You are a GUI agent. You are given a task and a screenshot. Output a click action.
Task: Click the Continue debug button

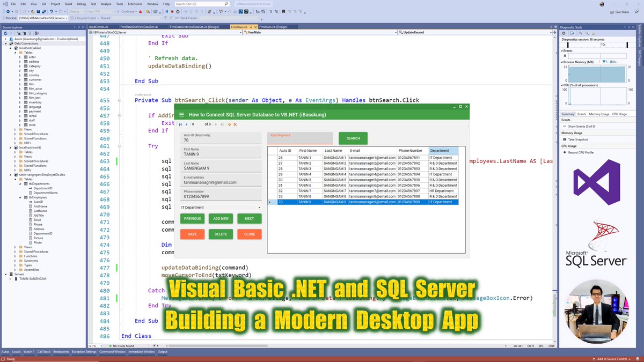point(127,11)
